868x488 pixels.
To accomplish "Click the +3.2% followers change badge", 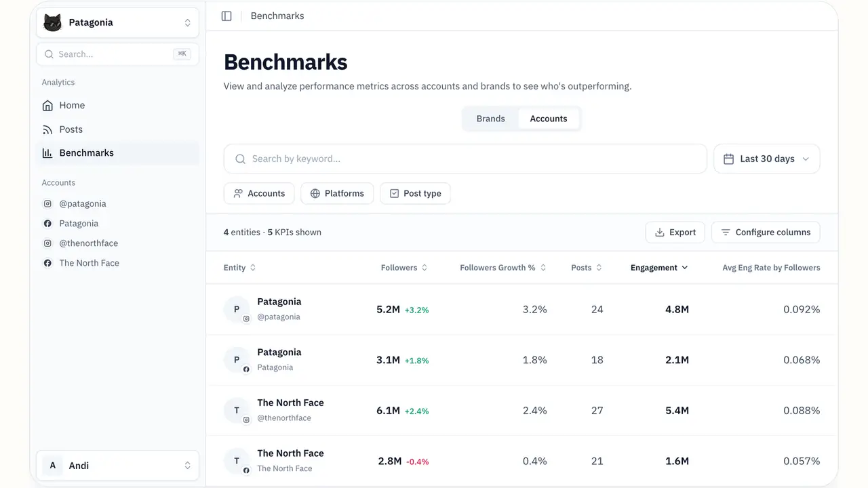I will [x=417, y=310].
